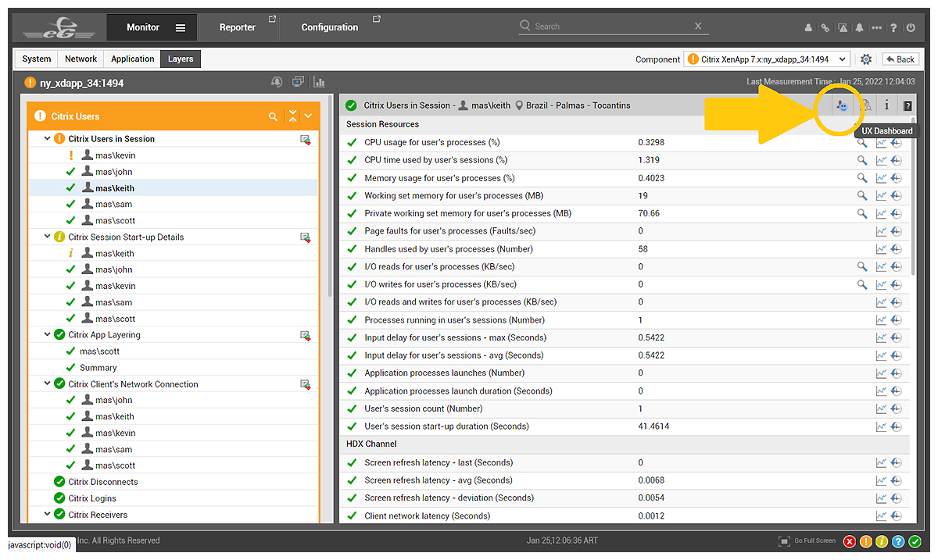Click the link chain icon in top bar
The width and height of the screenshot is (938, 560).
point(825,27)
